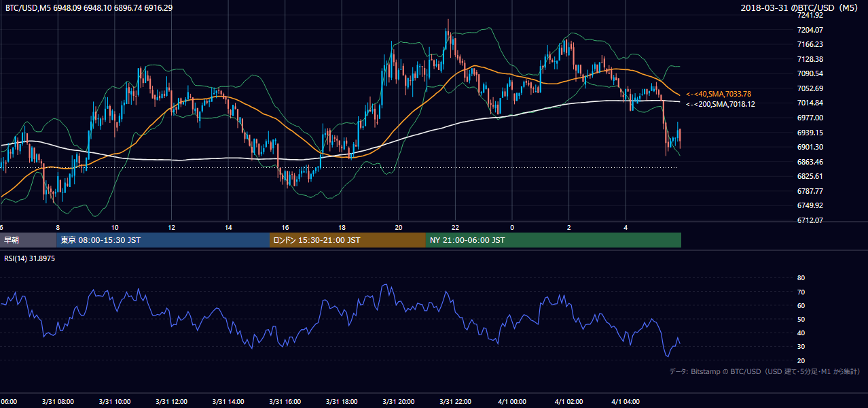Click the bottom time label 3/31 22:00
The width and height of the screenshot is (868, 408).
(456, 402)
